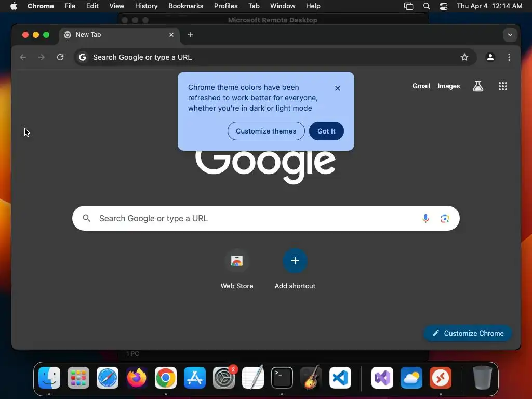Launch Firefox from the dock
This screenshot has height=399, width=532.
[x=137, y=378]
